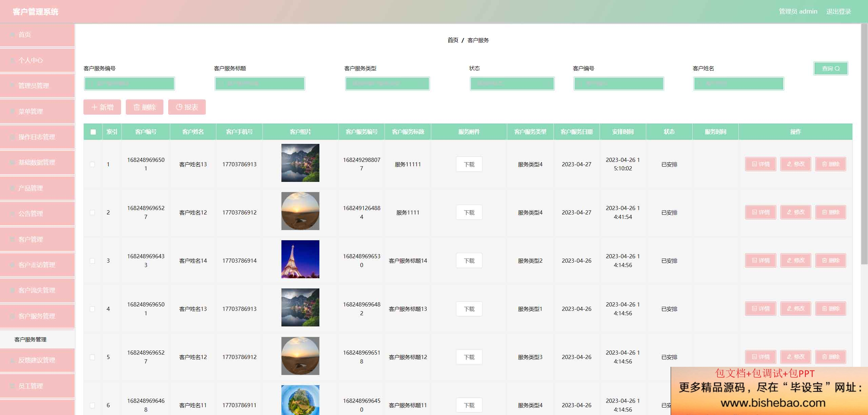
Task: Open the 状态 dropdown filter
Action: (512, 84)
